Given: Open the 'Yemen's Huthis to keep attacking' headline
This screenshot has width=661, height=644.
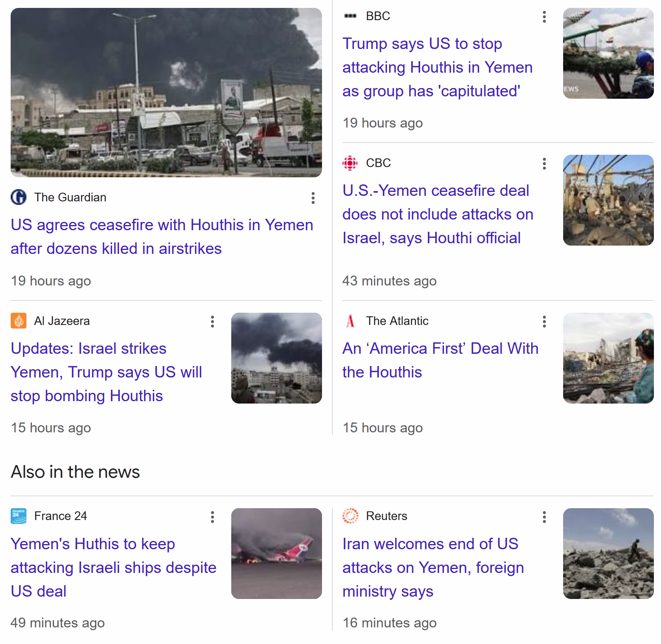Looking at the screenshot, I should 113,568.
